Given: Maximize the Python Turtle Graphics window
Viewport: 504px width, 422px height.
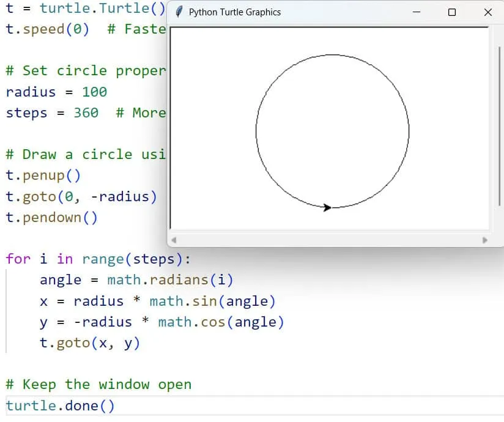Looking at the screenshot, I should (452, 12).
